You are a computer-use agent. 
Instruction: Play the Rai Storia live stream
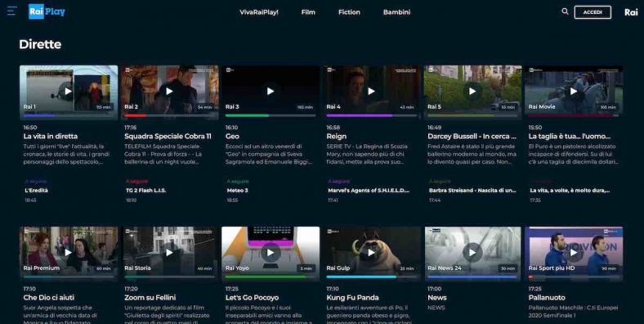[169, 253]
